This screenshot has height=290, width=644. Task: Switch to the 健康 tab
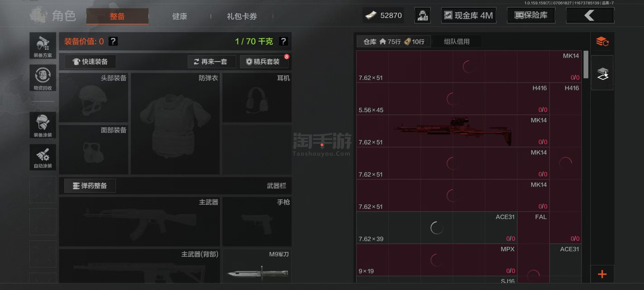pos(180,16)
